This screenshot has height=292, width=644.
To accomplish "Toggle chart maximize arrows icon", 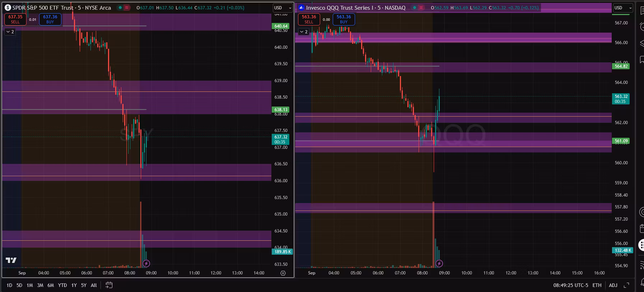I will click(x=626, y=285).
